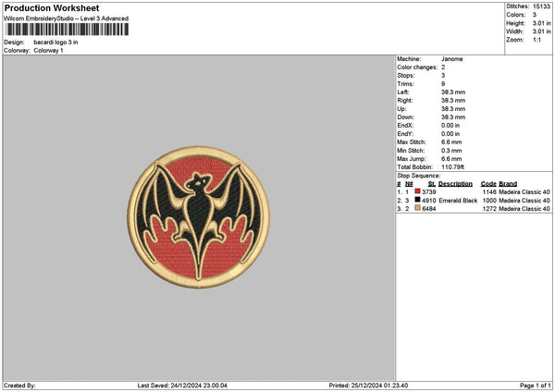Click the 'Last Saved: 24/12/2024' timestamp
The height and width of the screenshot is (392, 555).
[x=182, y=386]
